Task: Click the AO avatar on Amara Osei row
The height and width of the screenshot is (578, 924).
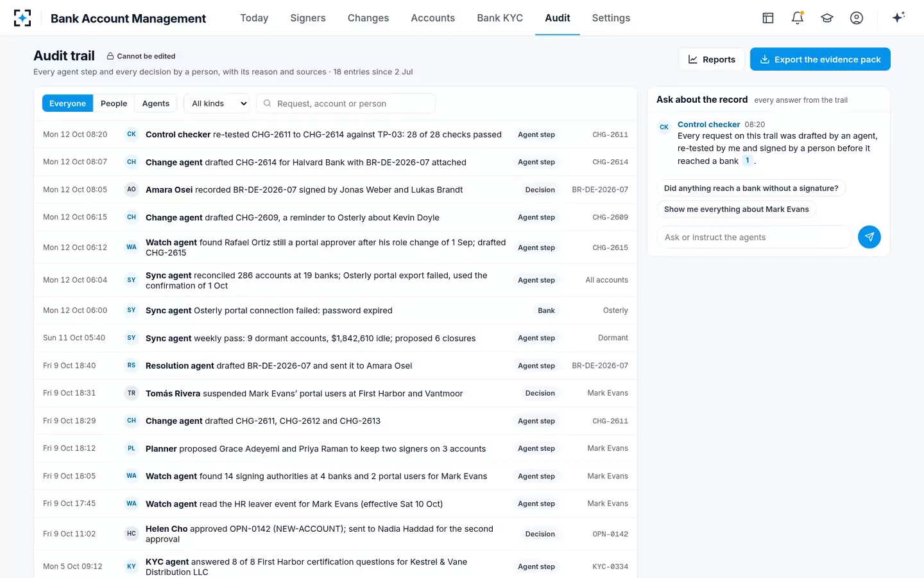Action: 132,189
